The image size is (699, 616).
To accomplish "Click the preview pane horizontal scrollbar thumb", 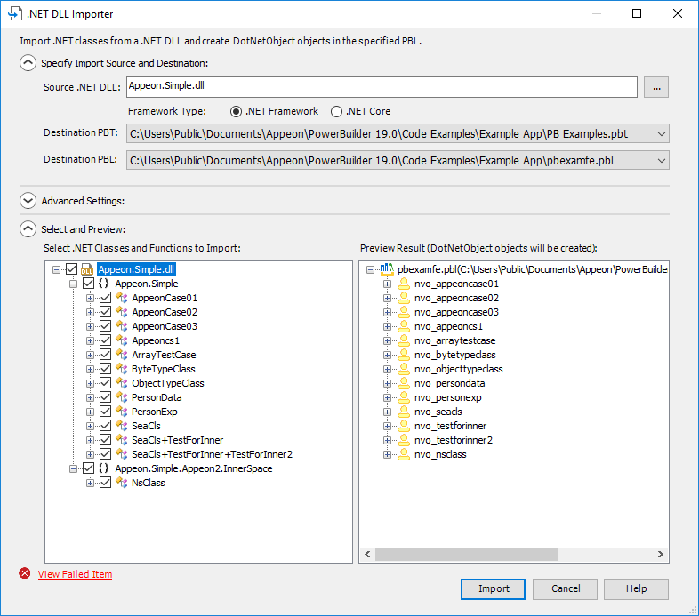I will click(467, 554).
